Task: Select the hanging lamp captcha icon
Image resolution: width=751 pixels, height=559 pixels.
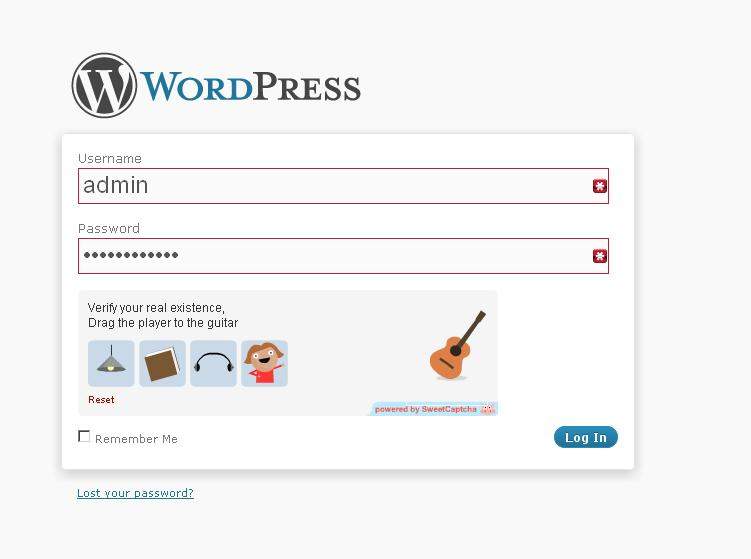Action: pos(111,364)
